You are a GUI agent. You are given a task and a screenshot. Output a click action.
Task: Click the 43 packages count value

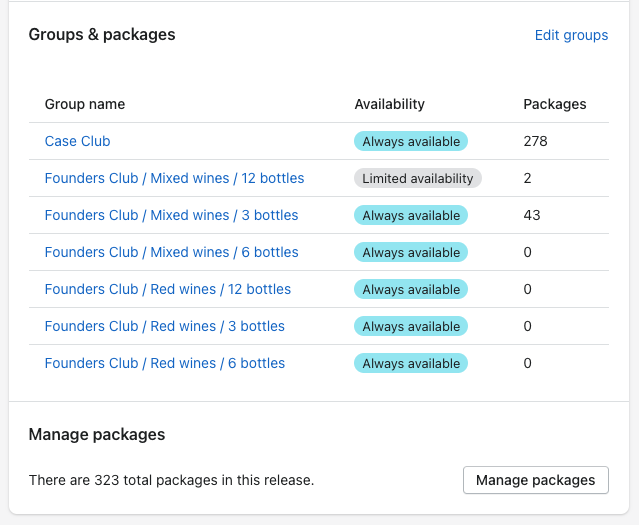coord(531,215)
